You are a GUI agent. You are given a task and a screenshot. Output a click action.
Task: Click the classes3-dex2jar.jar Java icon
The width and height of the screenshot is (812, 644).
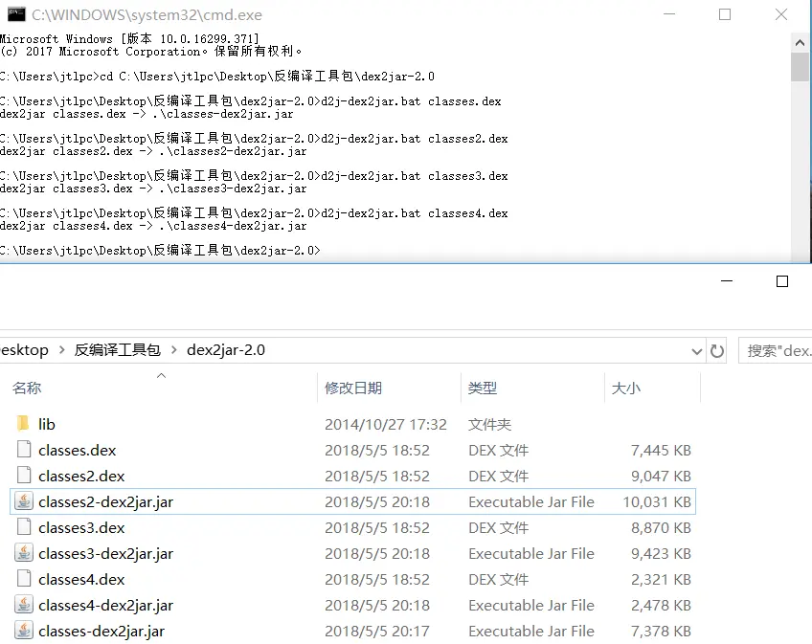(24, 553)
